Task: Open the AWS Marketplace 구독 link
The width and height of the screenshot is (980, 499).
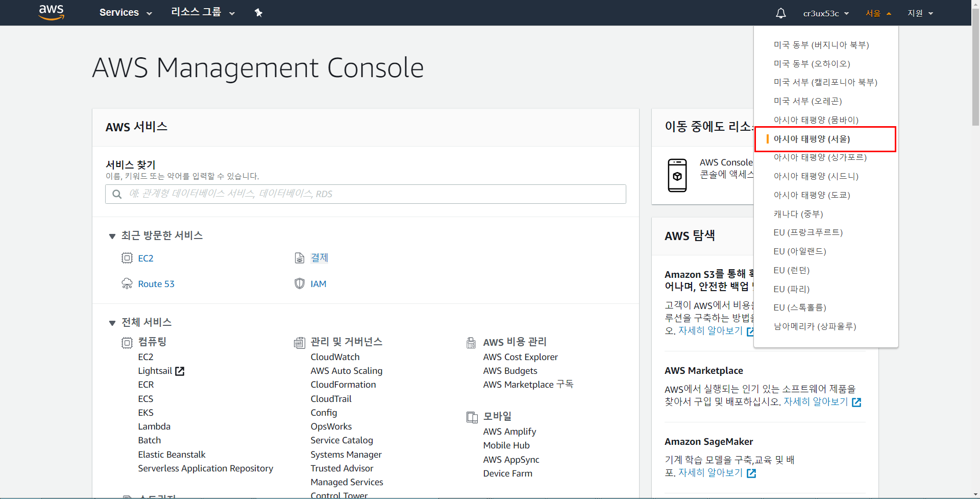Action: pos(528,385)
